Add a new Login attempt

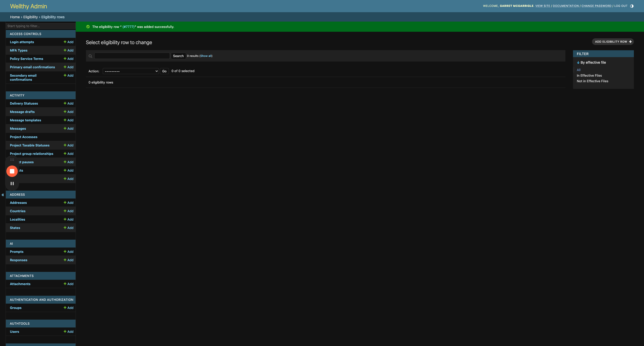tap(68, 42)
